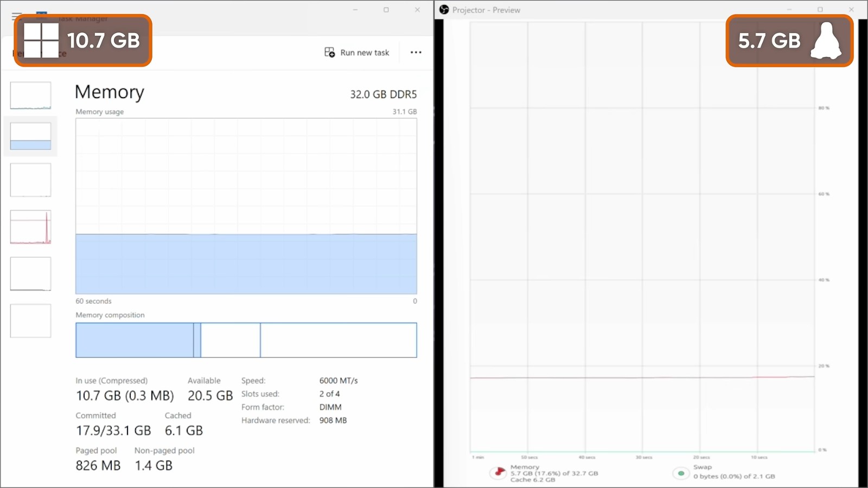Image resolution: width=868 pixels, height=488 pixels.
Task: Click the 10.7 GB (0.3 MB) in-use value
Action: pos(125,396)
